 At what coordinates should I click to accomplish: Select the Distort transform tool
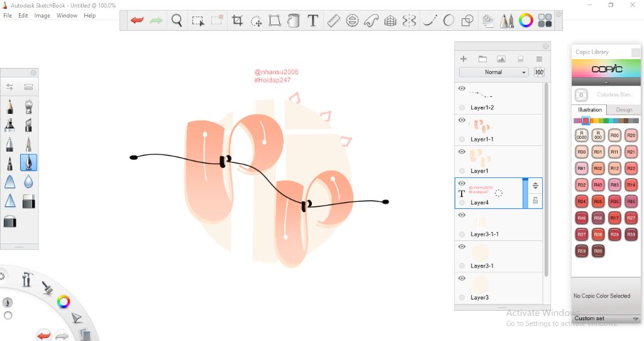point(274,20)
